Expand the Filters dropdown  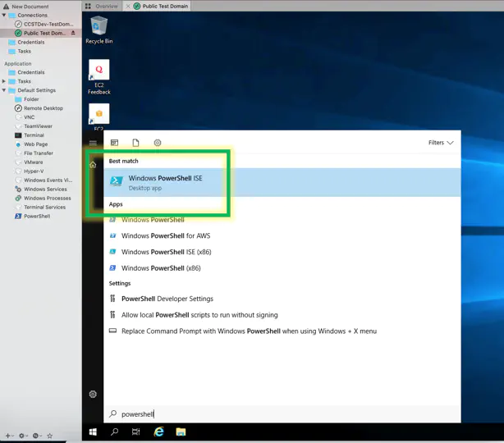point(441,143)
